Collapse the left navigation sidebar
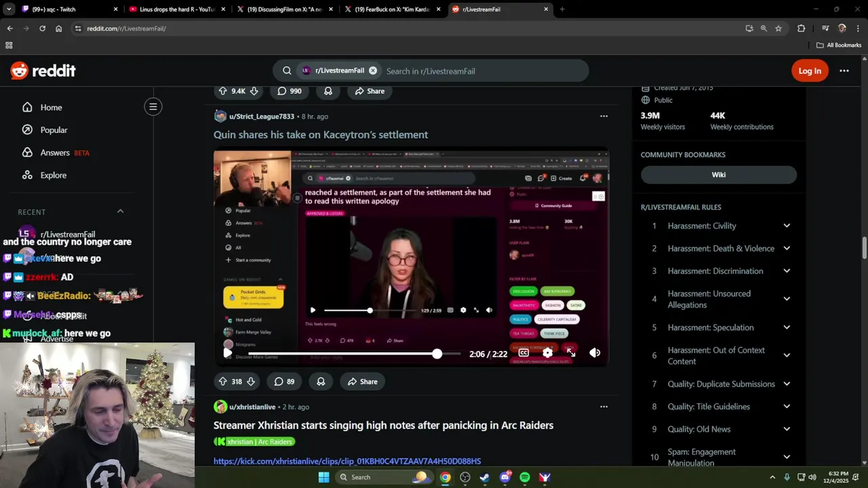Screen dimensions: 868x488 153,106
